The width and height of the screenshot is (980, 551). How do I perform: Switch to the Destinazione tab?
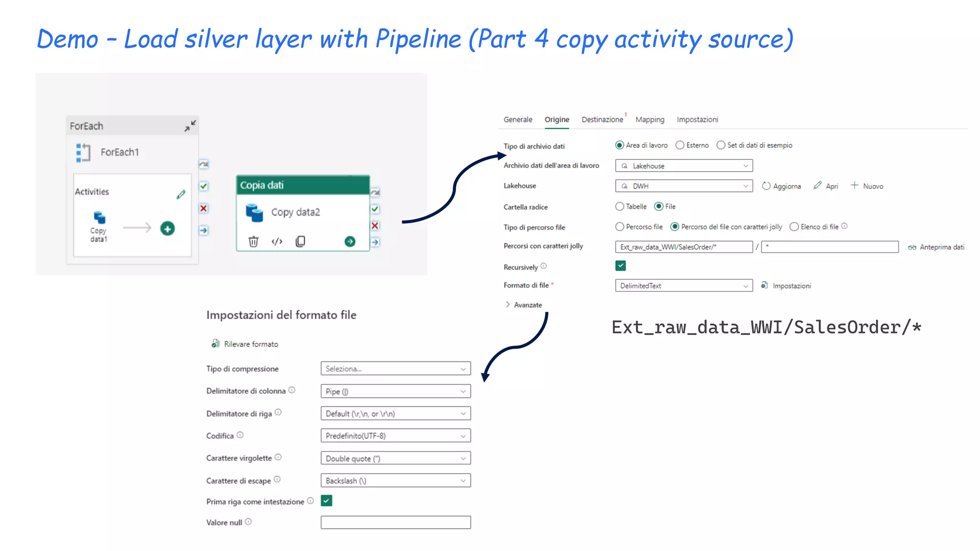[x=602, y=120]
